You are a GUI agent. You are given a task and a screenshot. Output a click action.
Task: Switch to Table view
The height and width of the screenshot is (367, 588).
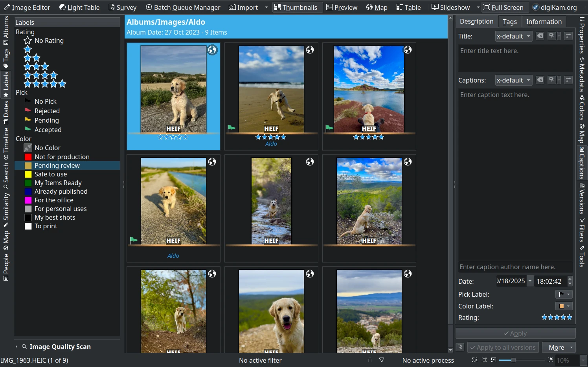(408, 7)
